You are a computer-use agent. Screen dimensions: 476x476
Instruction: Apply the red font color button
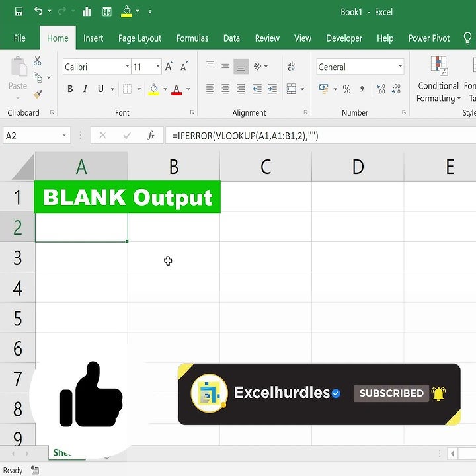click(177, 89)
